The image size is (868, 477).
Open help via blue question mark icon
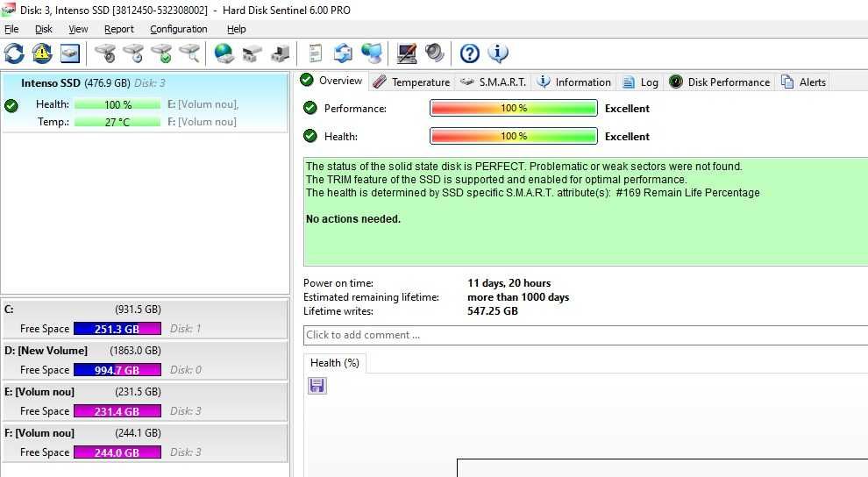tap(469, 53)
